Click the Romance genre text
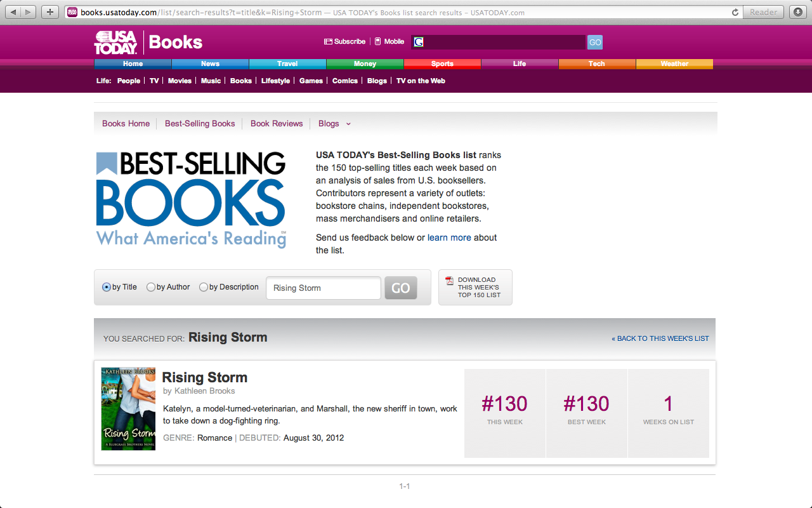The height and width of the screenshot is (508, 812). pos(214,438)
